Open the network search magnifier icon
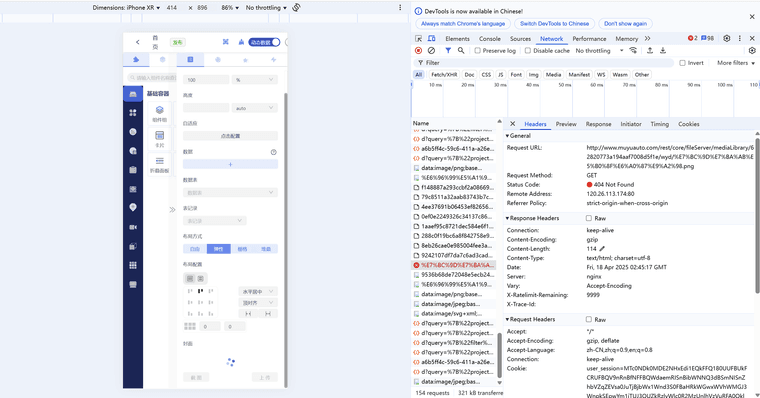 460,50
